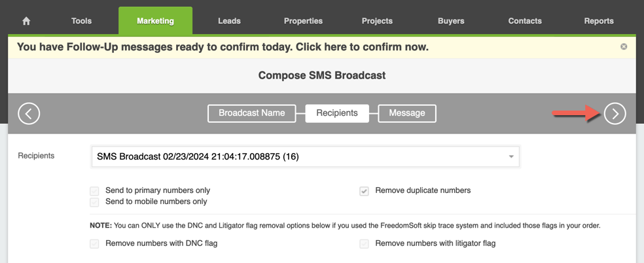Toggle Send to primary numbers only
644x263 pixels.
pyautogui.click(x=94, y=191)
